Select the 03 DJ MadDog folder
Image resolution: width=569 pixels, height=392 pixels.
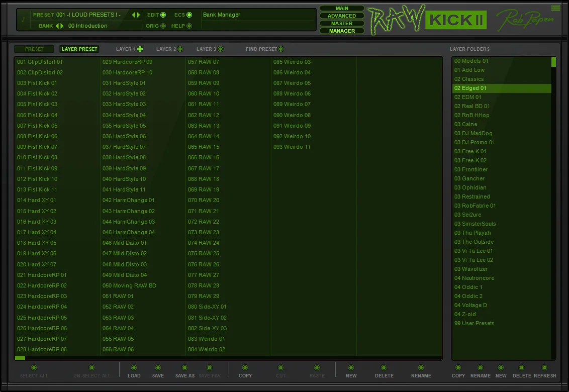pos(502,133)
